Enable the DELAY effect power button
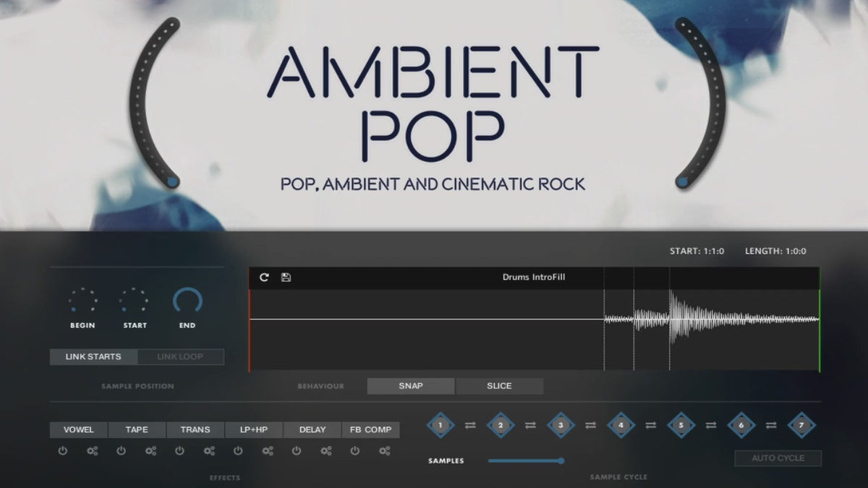The height and width of the screenshot is (488, 868). (297, 451)
